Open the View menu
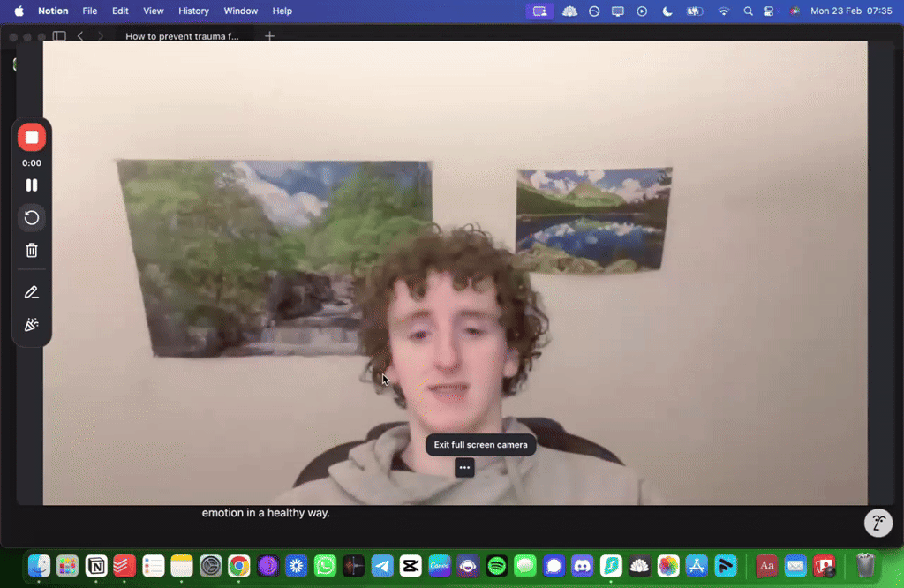Image resolution: width=904 pixels, height=588 pixels. point(154,11)
